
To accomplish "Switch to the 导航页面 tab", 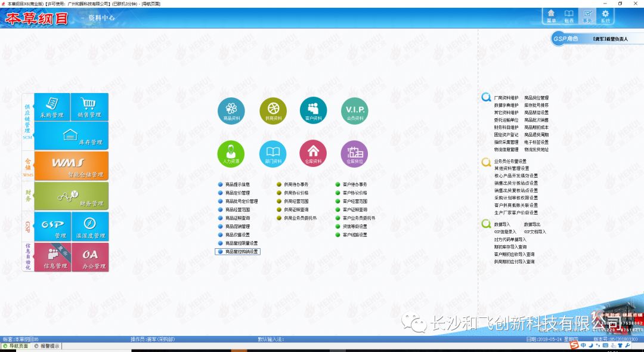I will [x=16, y=346].
